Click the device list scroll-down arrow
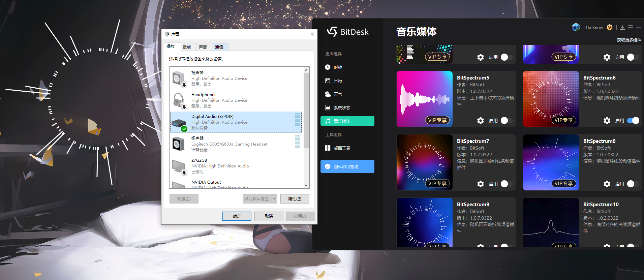 pos(306,185)
